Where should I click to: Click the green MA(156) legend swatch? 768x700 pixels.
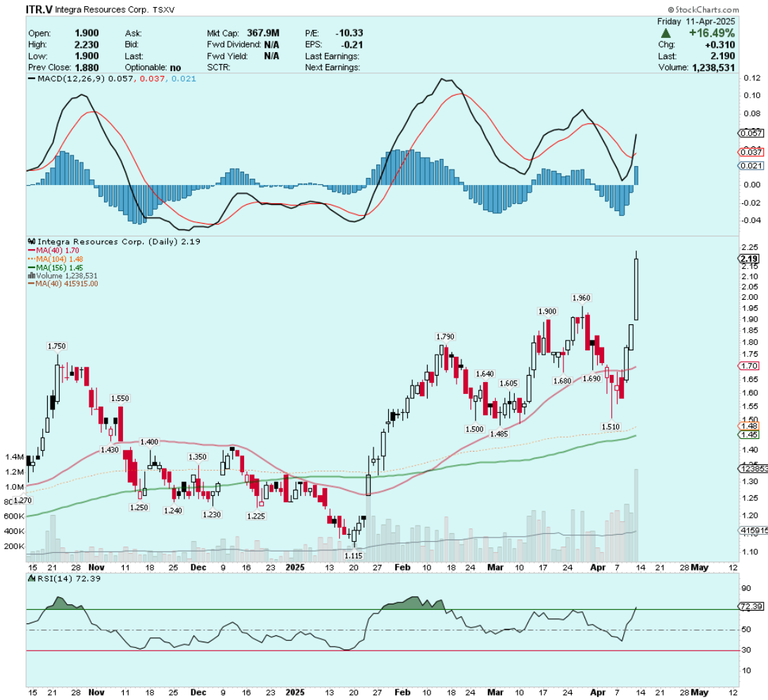[x=32, y=267]
